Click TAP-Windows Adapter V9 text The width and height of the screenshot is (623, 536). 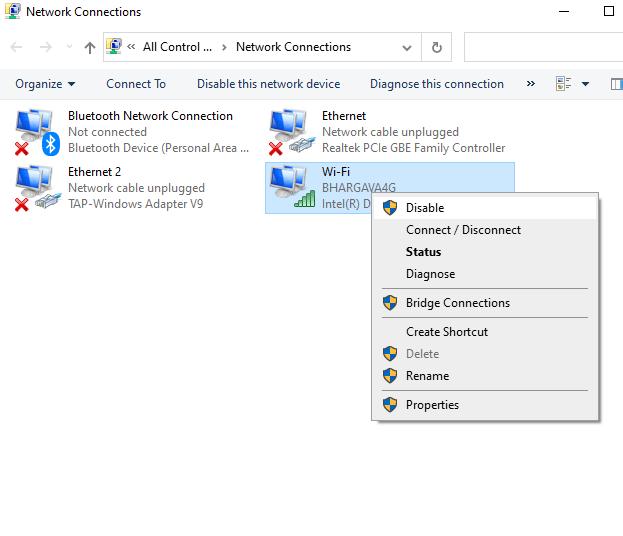coord(135,204)
